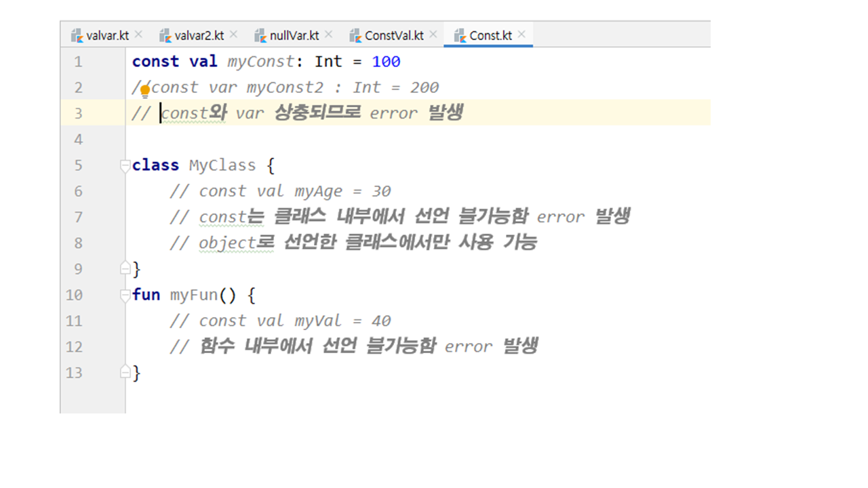The image size is (868, 488).
Task: Collapse the myFun function fold marker
Action: (x=125, y=296)
